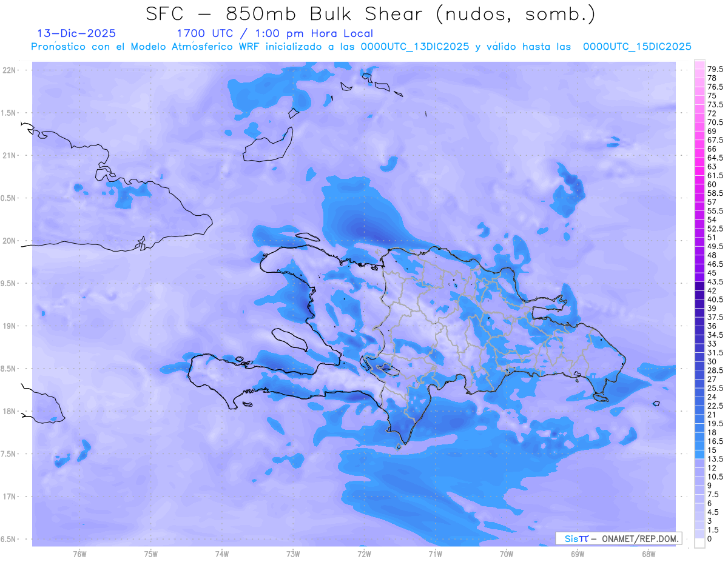Viewport: 728px width, 562px height.
Task: Click the legend value "57"
Action: 712,202
